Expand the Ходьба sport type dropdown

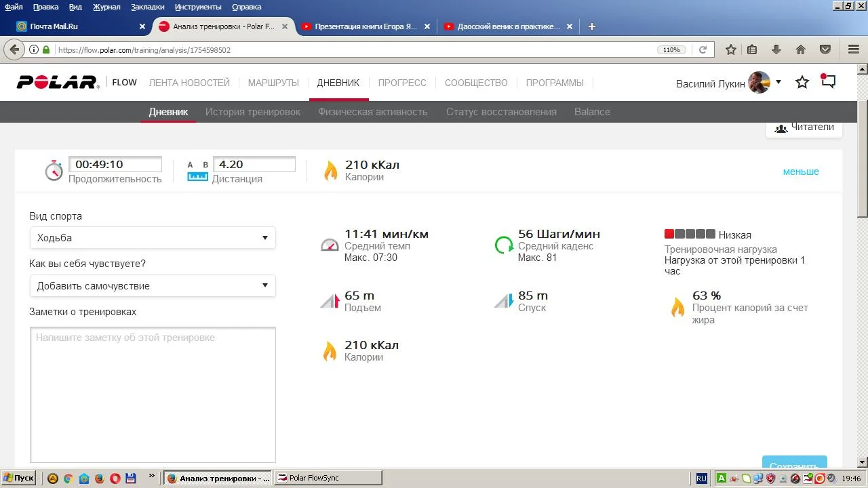(153, 238)
